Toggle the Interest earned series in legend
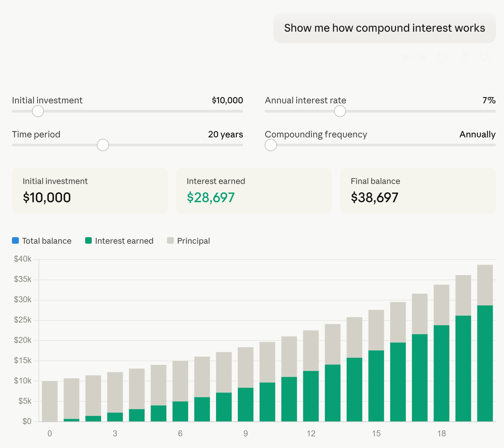The height and width of the screenshot is (448, 504). click(x=124, y=241)
